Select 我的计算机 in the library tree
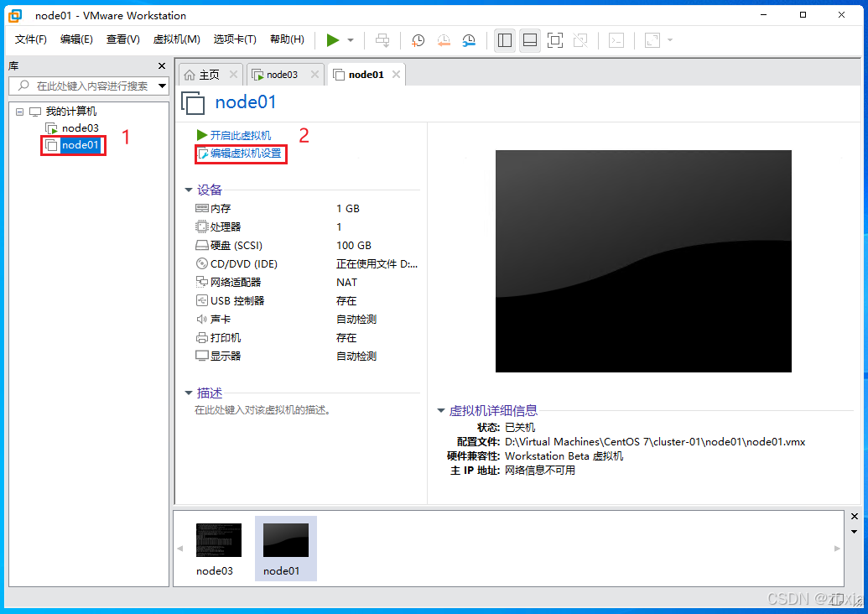Viewport: 868px width, 614px height. [x=70, y=112]
